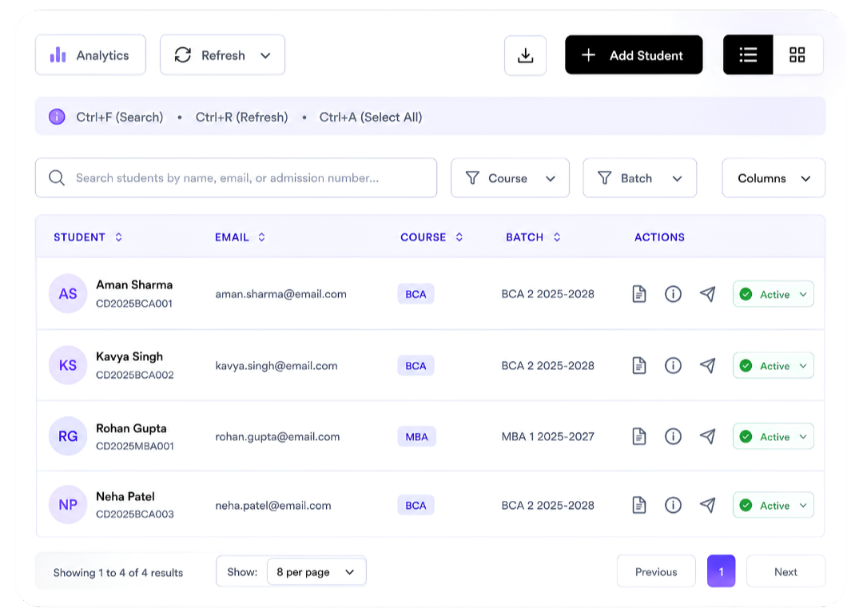Click the MBA course tag

pyautogui.click(x=416, y=436)
